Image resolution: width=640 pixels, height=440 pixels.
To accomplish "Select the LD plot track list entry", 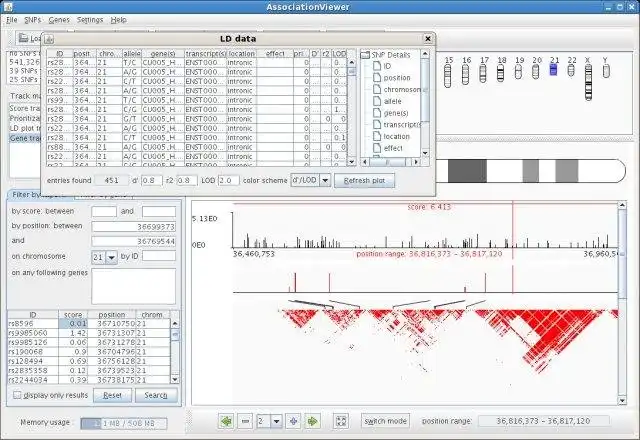I will point(25,128).
